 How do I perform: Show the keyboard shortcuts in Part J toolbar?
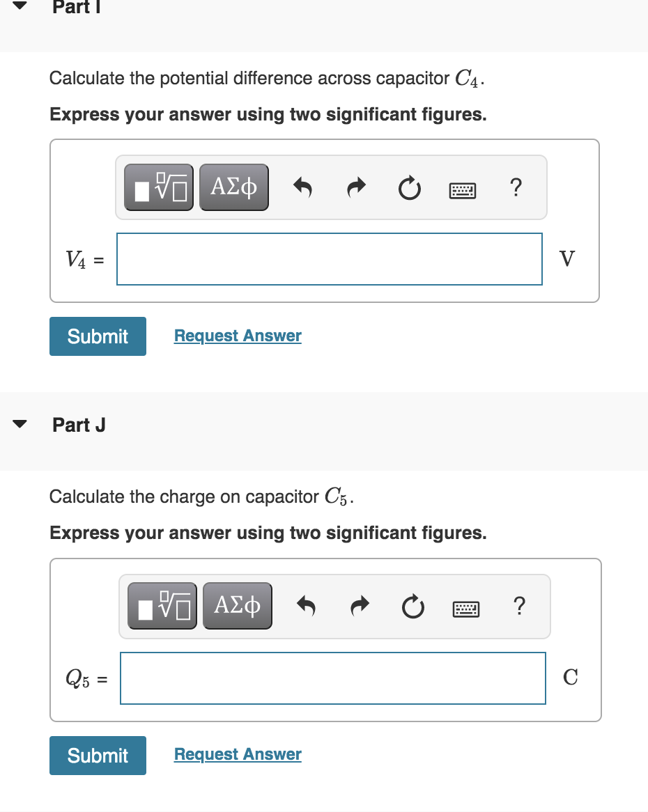coord(465,607)
